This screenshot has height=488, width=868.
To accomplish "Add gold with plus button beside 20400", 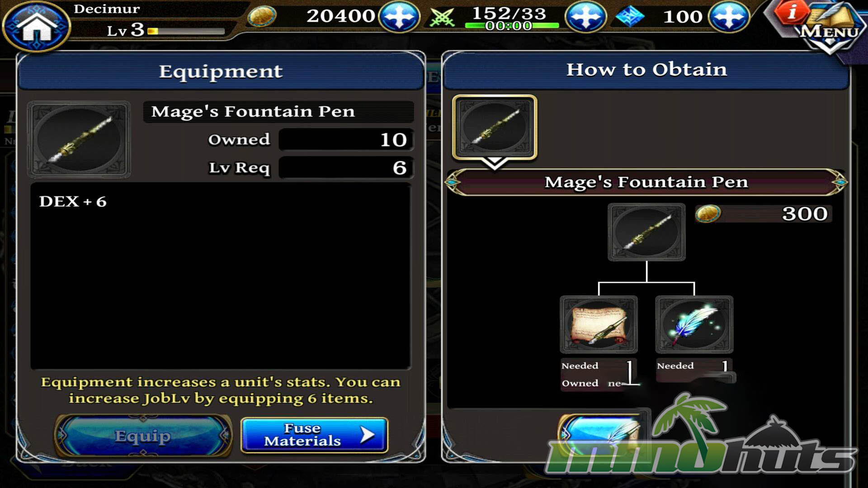I will (399, 17).
